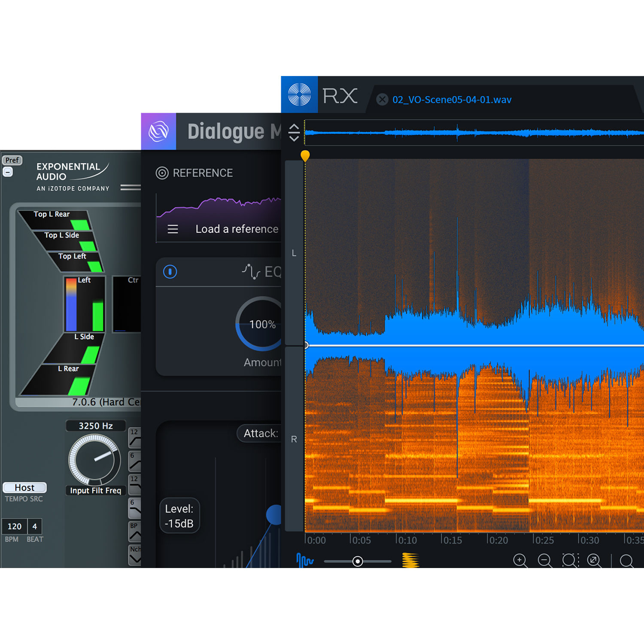Click the rightmost magnifier zoom tool

click(x=627, y=561)
